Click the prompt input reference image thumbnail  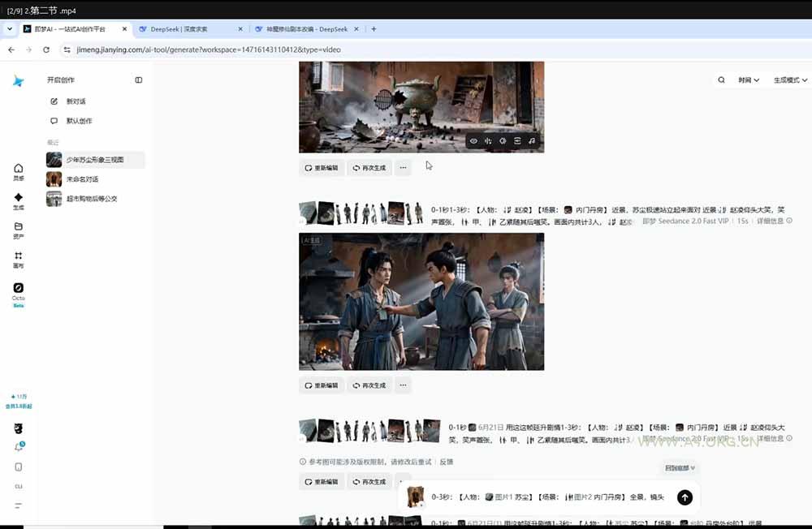point(415,497)
